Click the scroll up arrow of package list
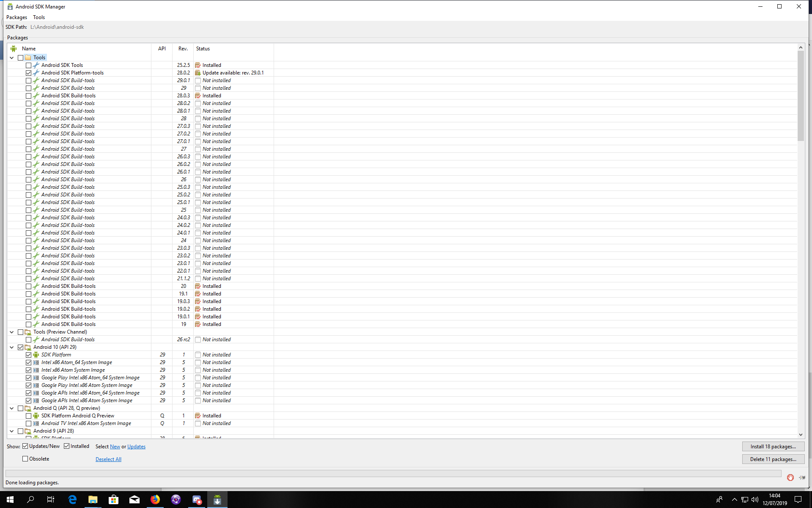 801,47
